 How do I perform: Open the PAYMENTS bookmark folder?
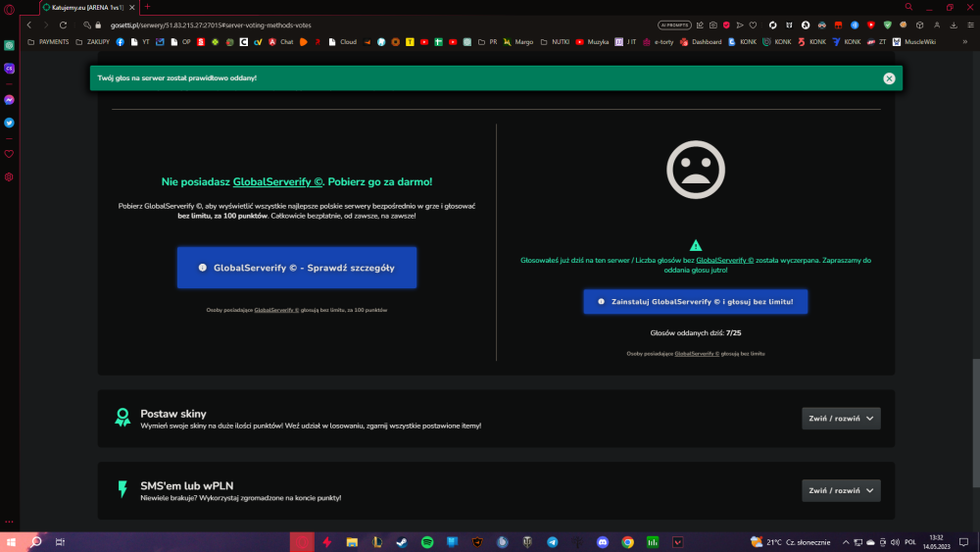(x=48, y=42)
